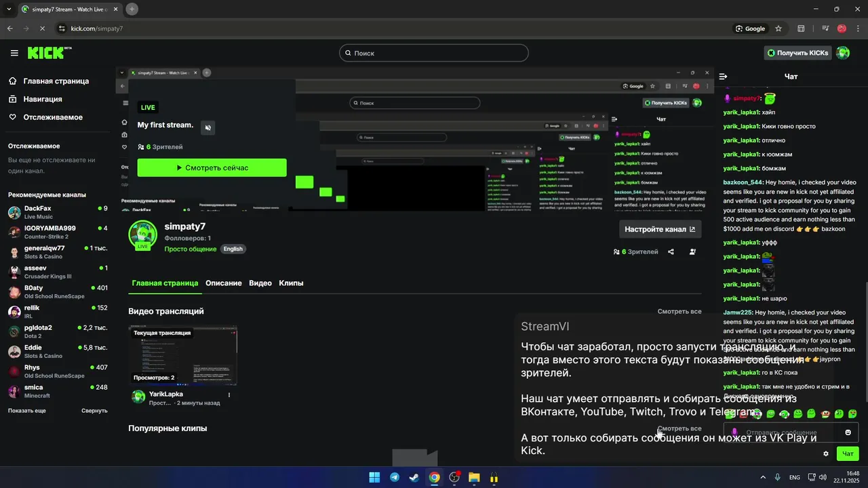
Task: Open the Chrome side panel icon
Action: [x=801, y=28]
